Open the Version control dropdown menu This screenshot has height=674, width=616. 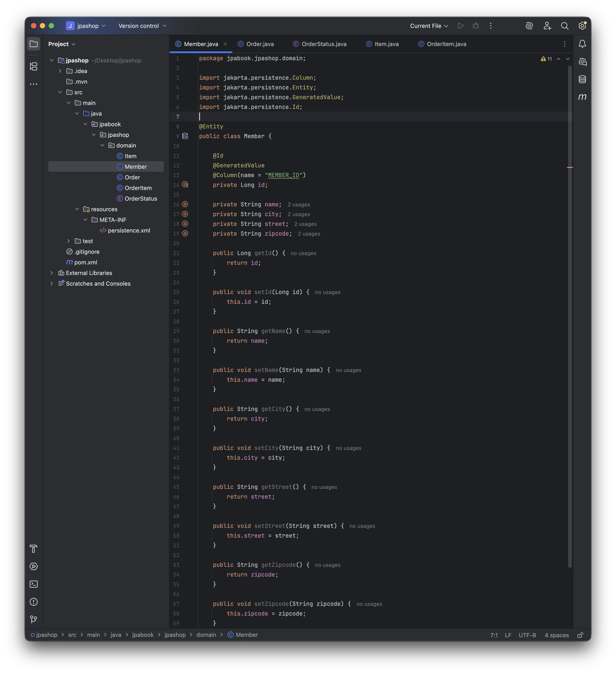pos(142,26)
